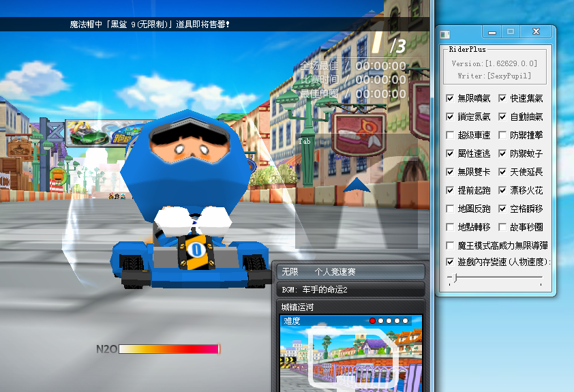This screenshot has width=574, height=392.
Task: Uncheck the 天使延長 checkbox
Action: click(502, 172)
